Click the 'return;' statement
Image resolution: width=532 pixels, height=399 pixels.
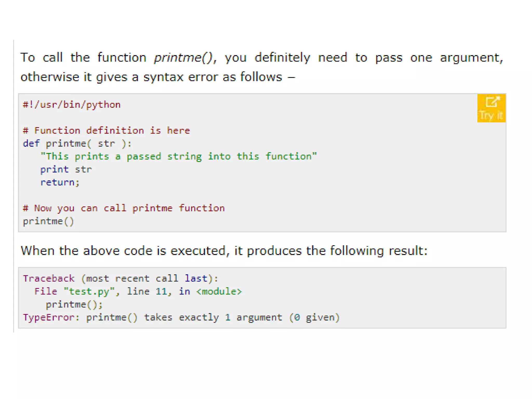pos(60,182)
